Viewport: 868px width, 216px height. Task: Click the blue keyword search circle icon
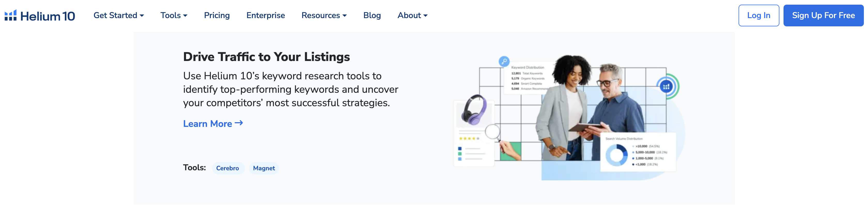(504, 61)
